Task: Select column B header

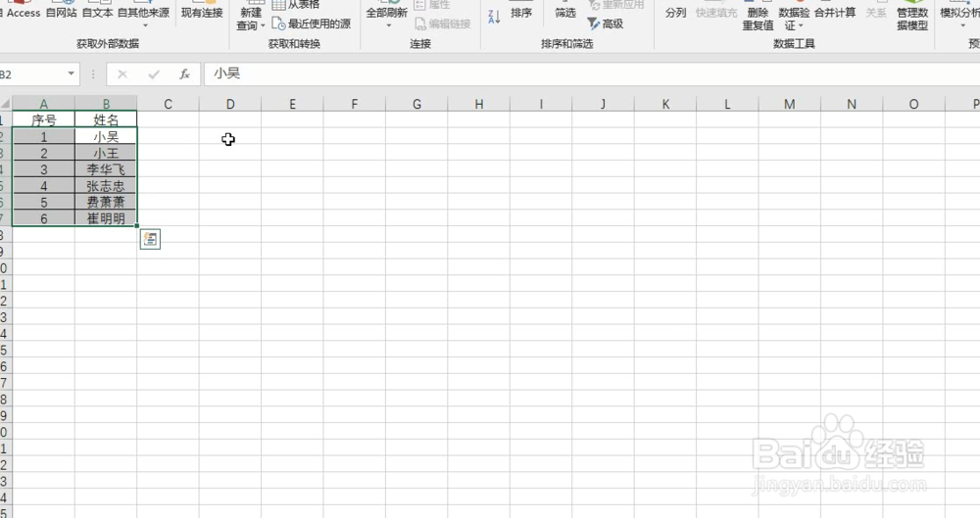Action: 106,104
